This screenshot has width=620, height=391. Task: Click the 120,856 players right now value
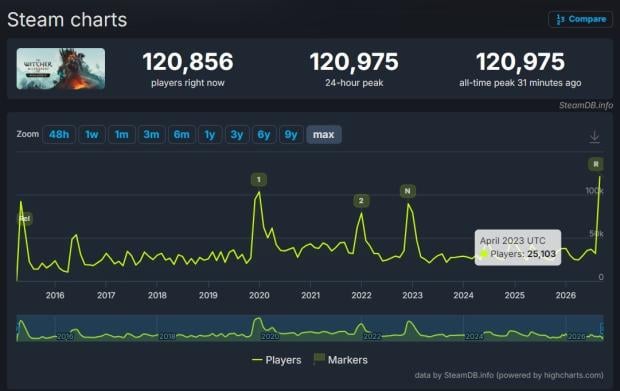tap(188, 62)
